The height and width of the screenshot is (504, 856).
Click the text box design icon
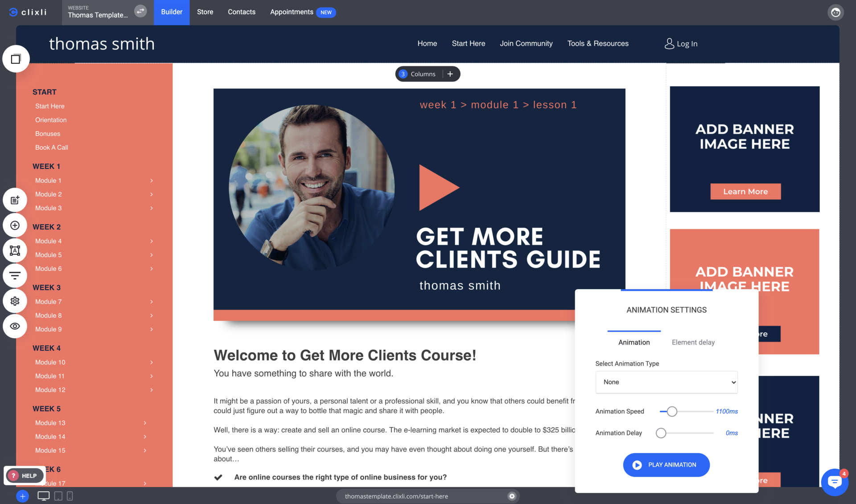tap(15, 250)
